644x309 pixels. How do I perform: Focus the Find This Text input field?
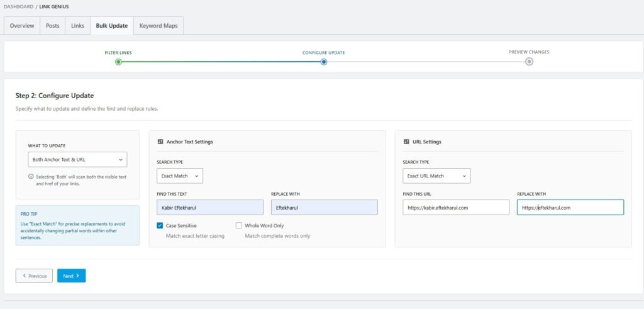click(210, 208)
